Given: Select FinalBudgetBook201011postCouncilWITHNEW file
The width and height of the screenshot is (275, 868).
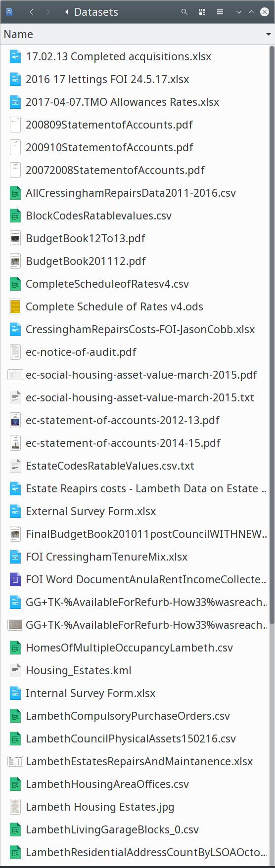Looking at the screenshot, I should tap(146, 534).
